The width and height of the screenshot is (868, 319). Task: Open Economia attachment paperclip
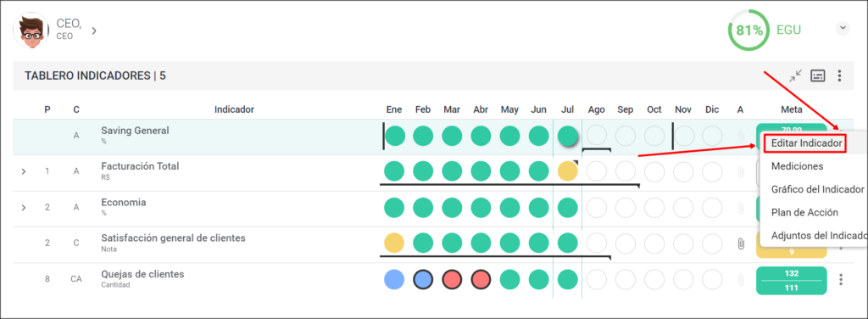click(741, 208)
